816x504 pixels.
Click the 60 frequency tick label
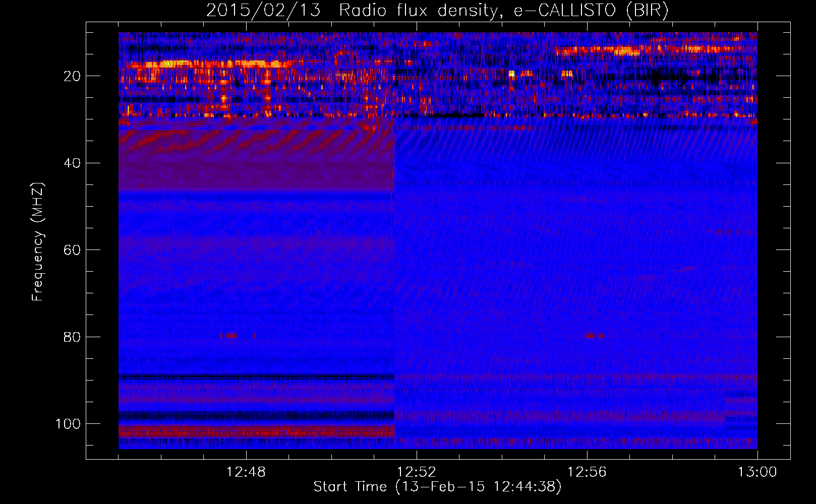[x=72, y=250]
